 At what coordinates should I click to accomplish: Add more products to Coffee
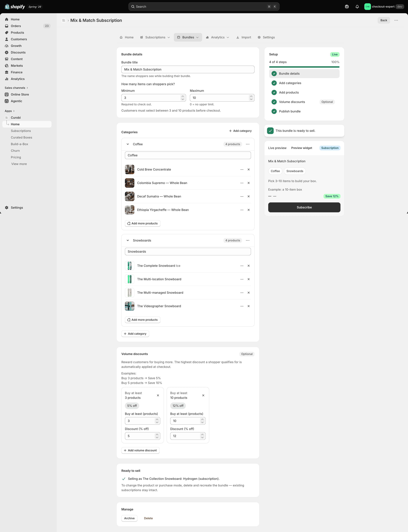143,224
